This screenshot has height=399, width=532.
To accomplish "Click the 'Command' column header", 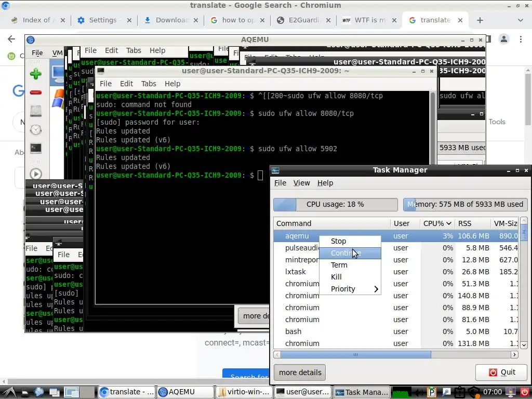I will (332, 223).
